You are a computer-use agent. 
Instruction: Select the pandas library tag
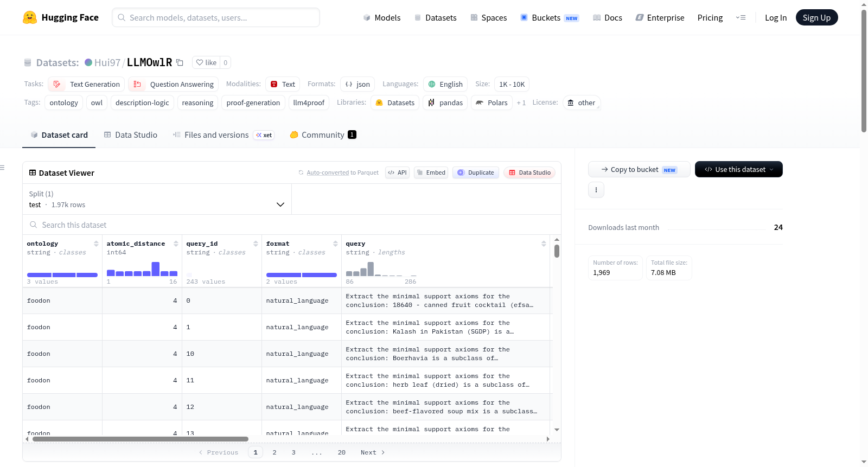click(445, 103)
